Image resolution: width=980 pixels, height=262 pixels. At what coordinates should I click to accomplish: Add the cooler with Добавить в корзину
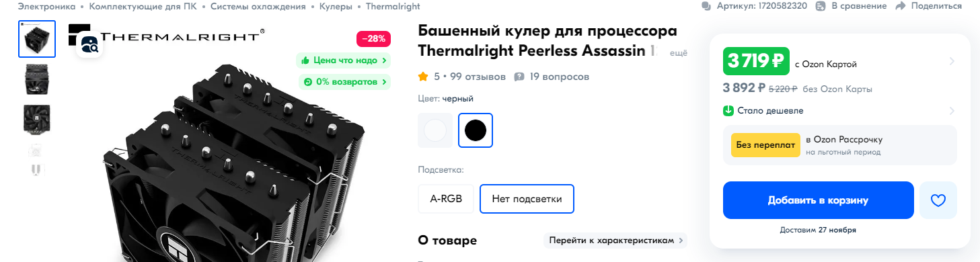click(x=818, y=200)
